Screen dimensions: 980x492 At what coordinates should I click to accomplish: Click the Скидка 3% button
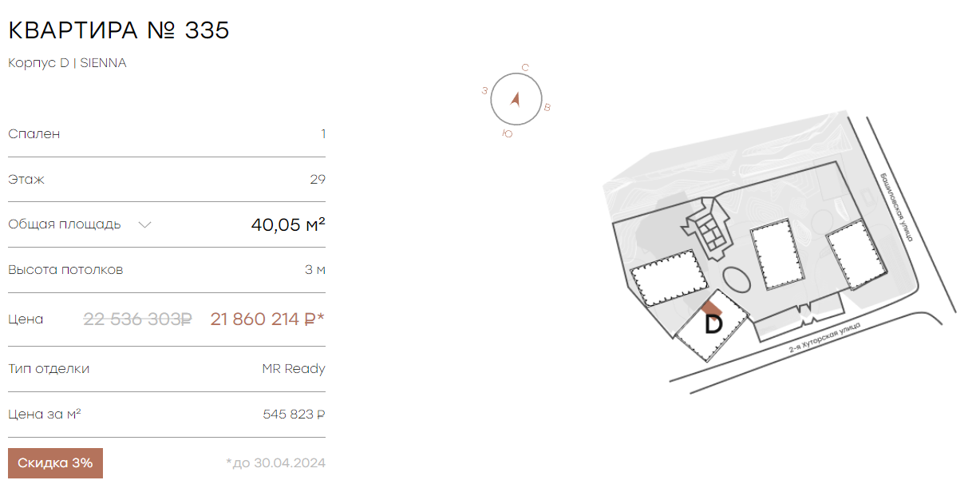[x=55, y=463]
